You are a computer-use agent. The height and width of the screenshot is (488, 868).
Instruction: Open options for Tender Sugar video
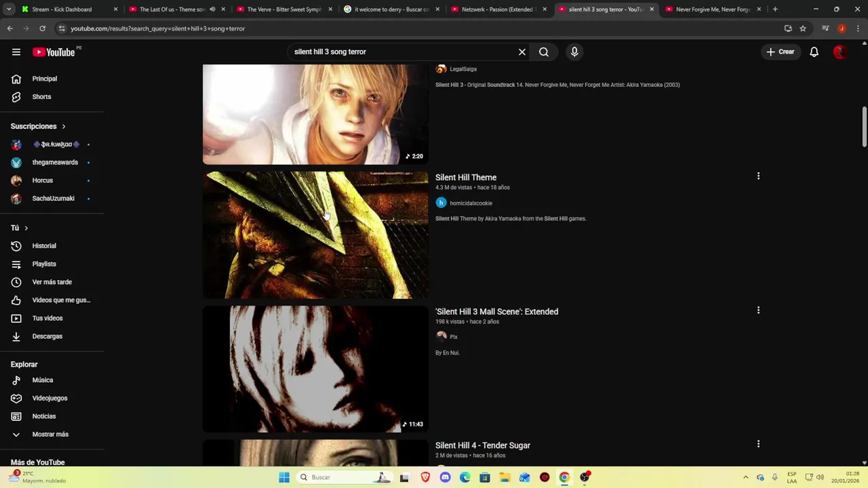[x=758, y=444]
